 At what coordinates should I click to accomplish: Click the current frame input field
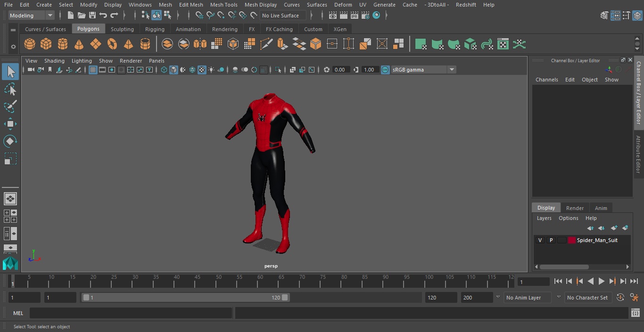pyautogui.click(x=533, y=282)
